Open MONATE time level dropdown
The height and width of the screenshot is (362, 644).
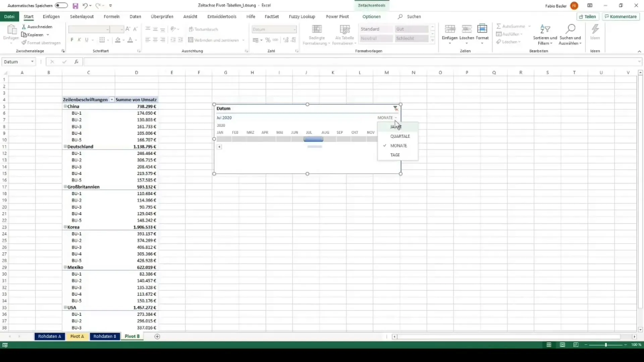click(x=387, y=118)
